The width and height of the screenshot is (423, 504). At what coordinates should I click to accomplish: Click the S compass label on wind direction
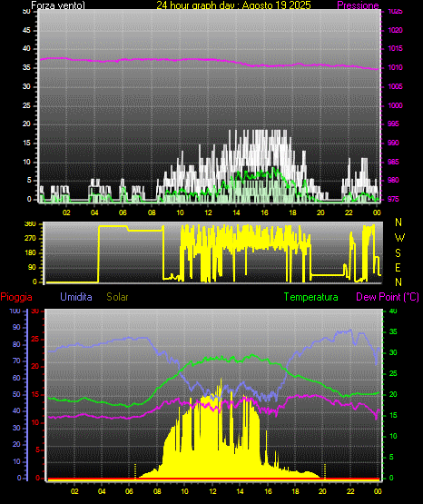pyautogui.click(x=398, y=253)
